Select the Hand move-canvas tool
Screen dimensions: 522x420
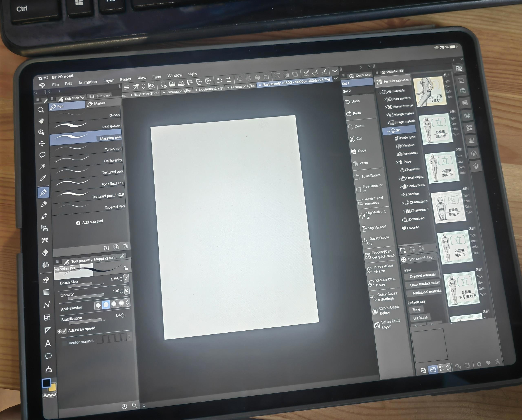coord(41,121)
